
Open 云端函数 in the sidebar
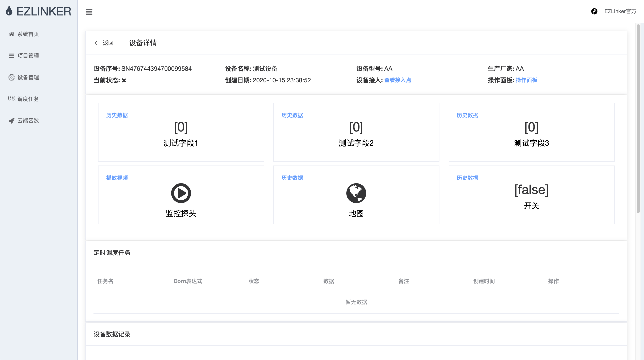[x=28, y=121]
